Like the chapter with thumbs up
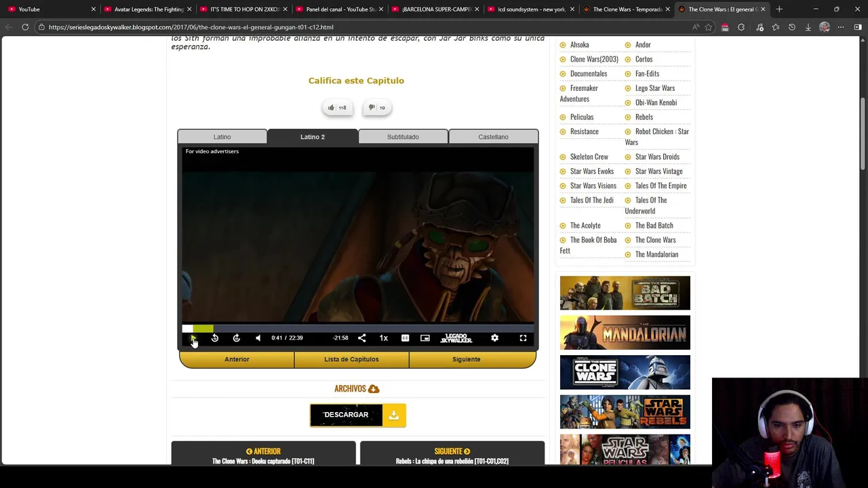The image size is (868, 488). [x=338, y=108]
